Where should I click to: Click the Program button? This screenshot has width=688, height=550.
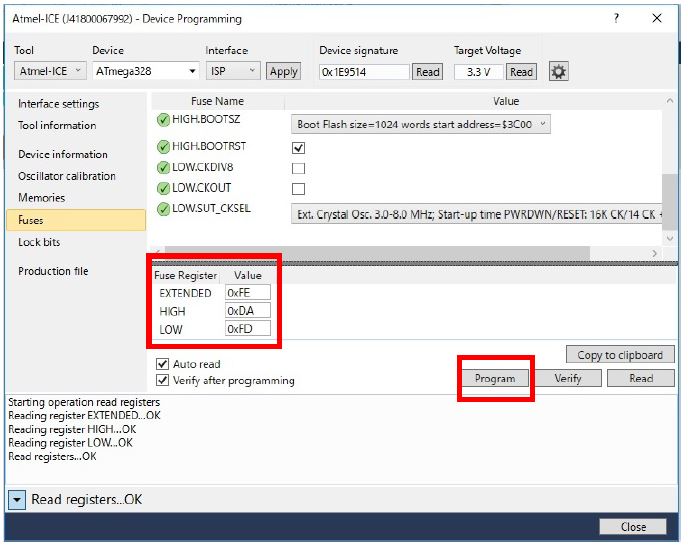tap(495, 378)
